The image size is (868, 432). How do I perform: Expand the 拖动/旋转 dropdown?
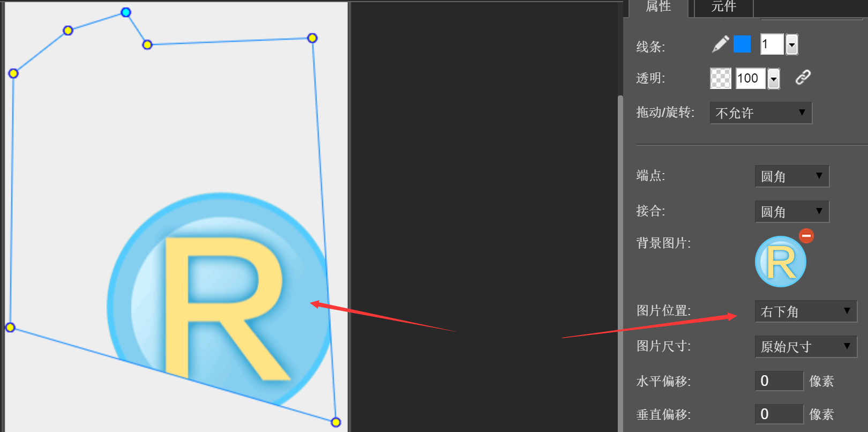[x=761, y=113]
